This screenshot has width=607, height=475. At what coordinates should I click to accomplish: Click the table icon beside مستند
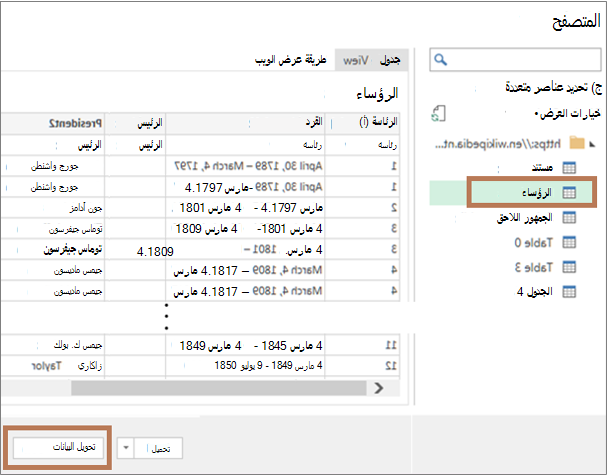click(569, 168)
